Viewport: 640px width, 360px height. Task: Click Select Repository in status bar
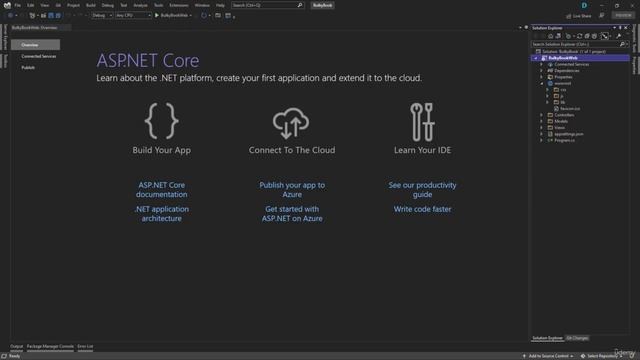click(x=601, y=356)
